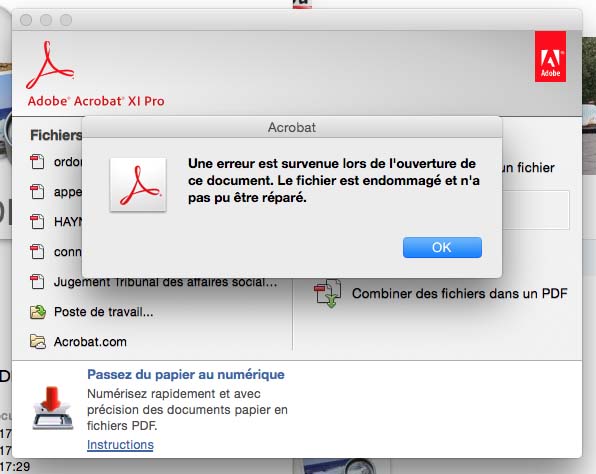This screenshot has width=596, height=474.
Task: Click the scanner icon with red arrow
Action: (52, 408)
